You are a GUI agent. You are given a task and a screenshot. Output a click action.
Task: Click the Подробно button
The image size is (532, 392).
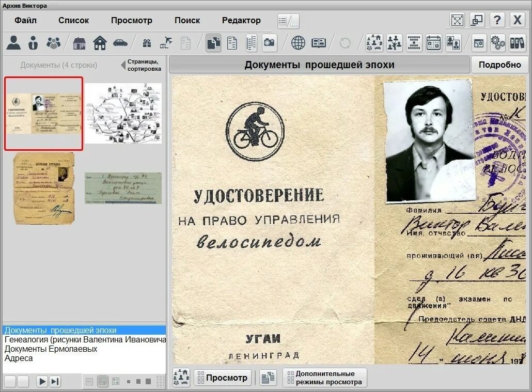[x=499, y=64]
